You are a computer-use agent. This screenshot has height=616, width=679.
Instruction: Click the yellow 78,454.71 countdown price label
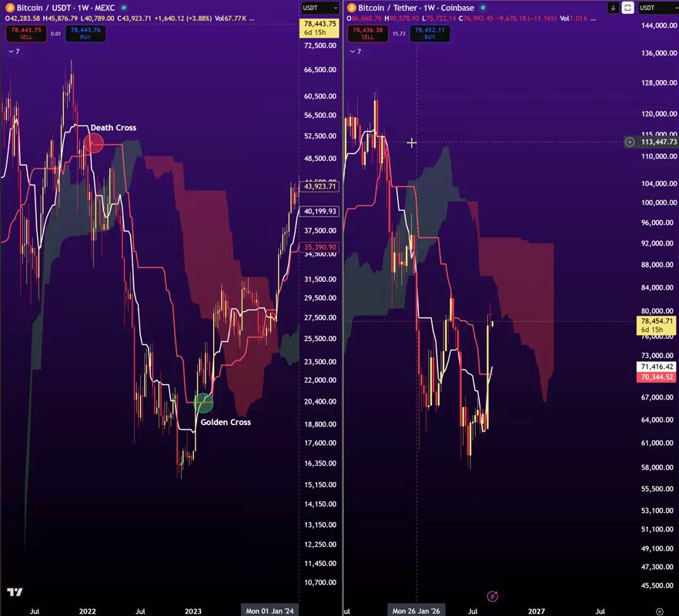(657, 326)
